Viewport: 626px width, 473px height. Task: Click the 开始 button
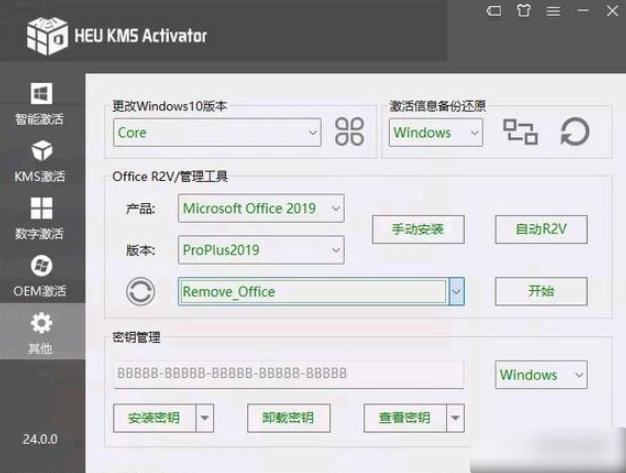(x=541, y=291)
